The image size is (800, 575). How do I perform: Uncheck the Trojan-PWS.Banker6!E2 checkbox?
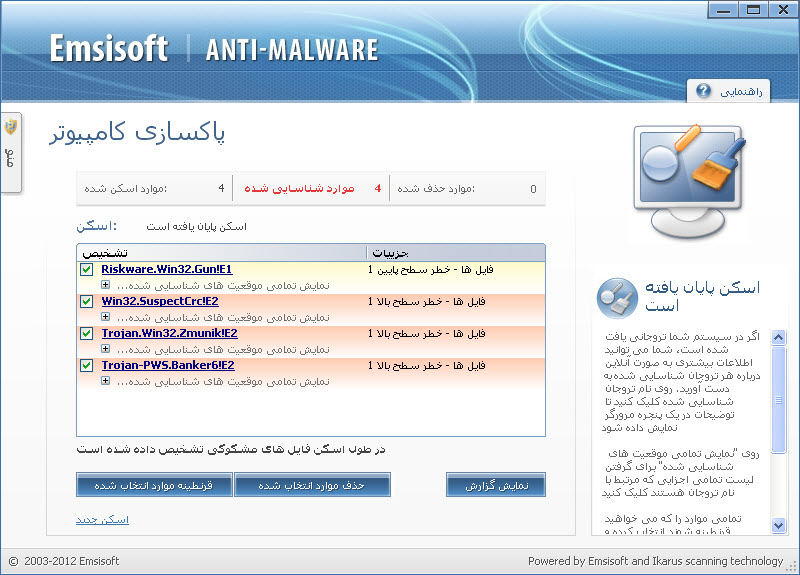click(x=87, y=365)
